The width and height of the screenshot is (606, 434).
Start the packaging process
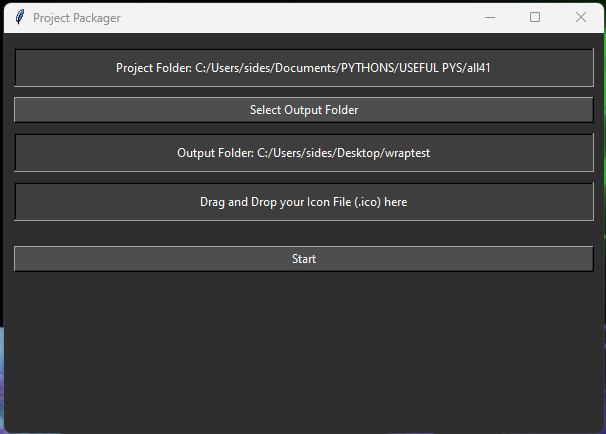[304, 259]
